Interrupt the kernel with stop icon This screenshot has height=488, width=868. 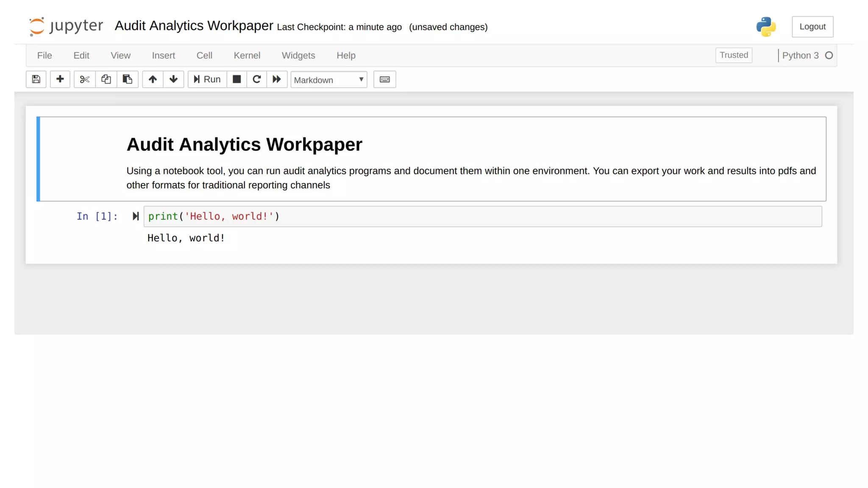pyautogui.click(x=236, y=79)
